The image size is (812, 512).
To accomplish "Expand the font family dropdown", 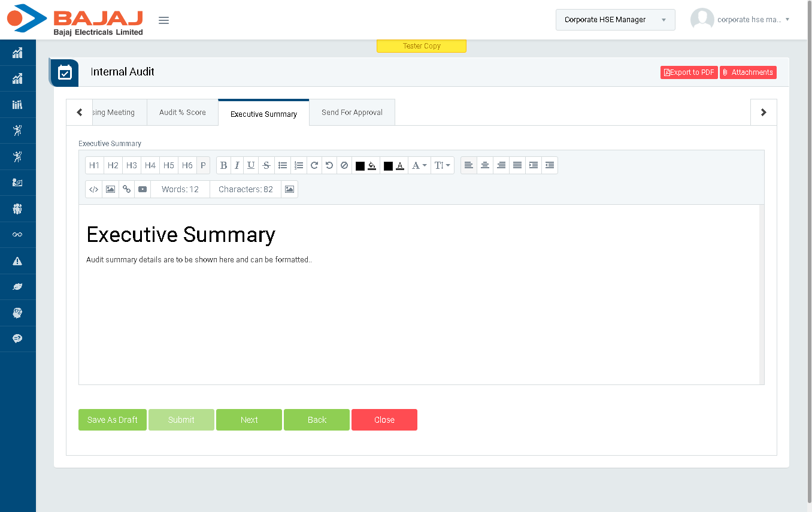I will tap(420, 166).
